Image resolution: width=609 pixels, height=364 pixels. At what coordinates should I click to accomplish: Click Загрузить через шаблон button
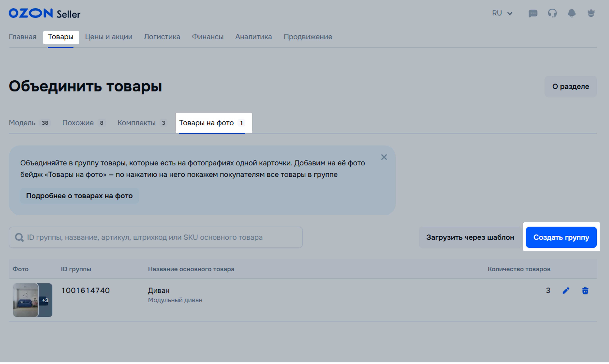(470, 237)
